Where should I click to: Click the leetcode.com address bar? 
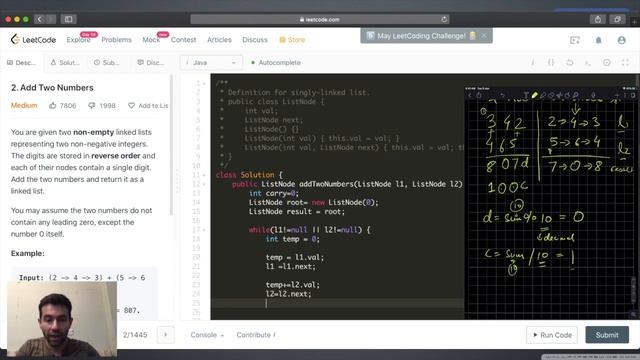point(320,19)
